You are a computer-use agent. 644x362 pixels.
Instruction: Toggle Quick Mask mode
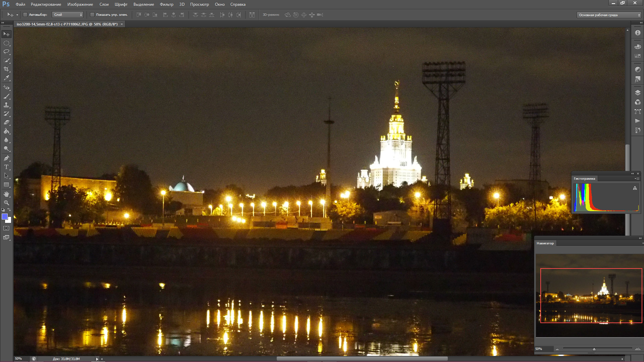(x=6, y=228)
